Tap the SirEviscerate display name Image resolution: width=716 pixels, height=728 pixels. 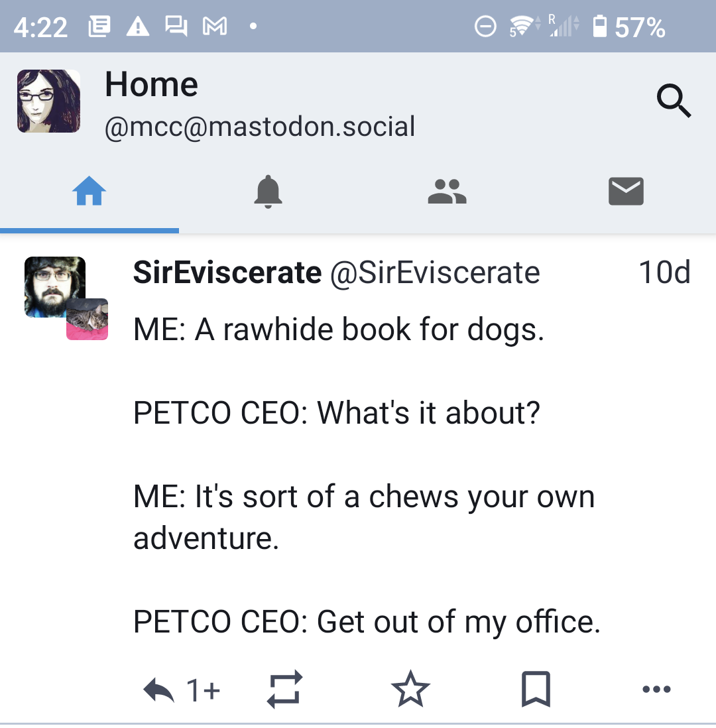pos(227,273)
